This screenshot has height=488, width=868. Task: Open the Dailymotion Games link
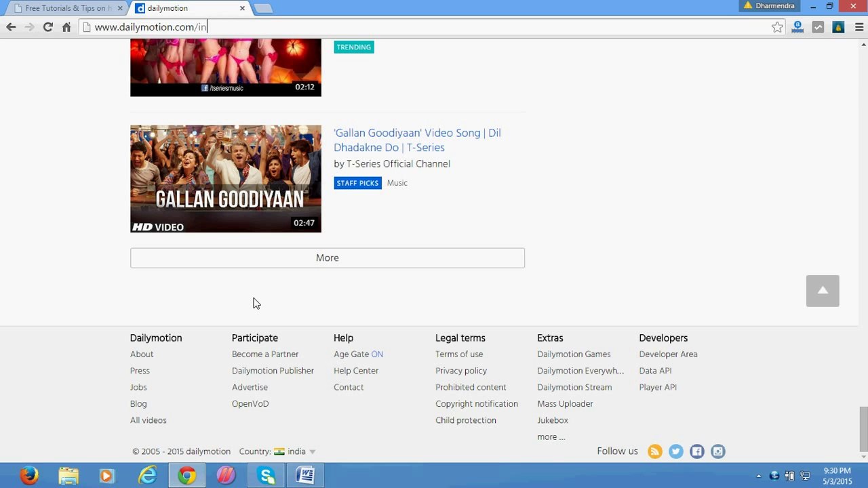click(x=574, y=354)
